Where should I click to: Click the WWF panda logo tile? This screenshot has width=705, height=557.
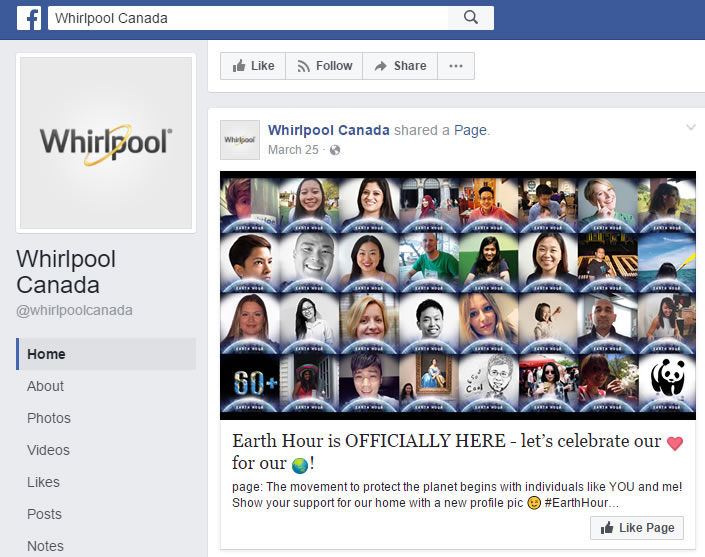click(x=667, y=383)
